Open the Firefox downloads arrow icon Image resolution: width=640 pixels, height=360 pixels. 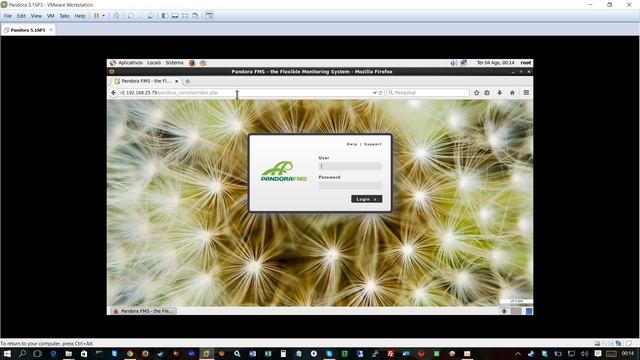point(500,93)
